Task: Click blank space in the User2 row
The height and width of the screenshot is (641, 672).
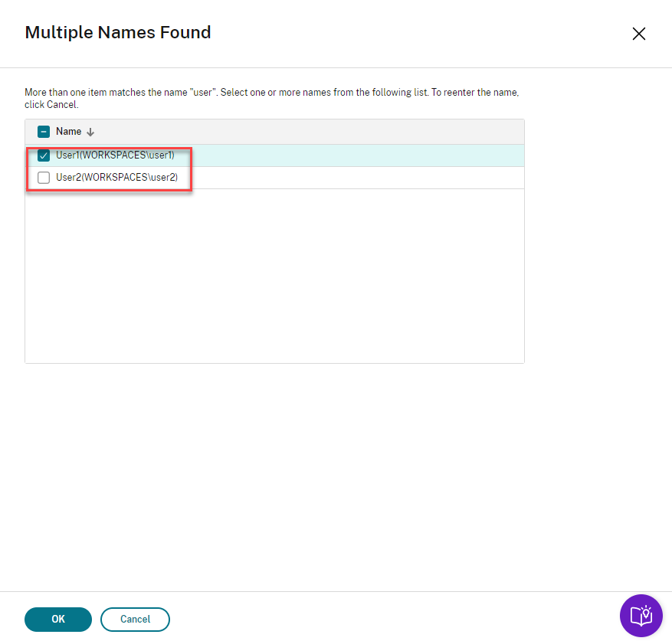Action: click(x=352, y=178)
